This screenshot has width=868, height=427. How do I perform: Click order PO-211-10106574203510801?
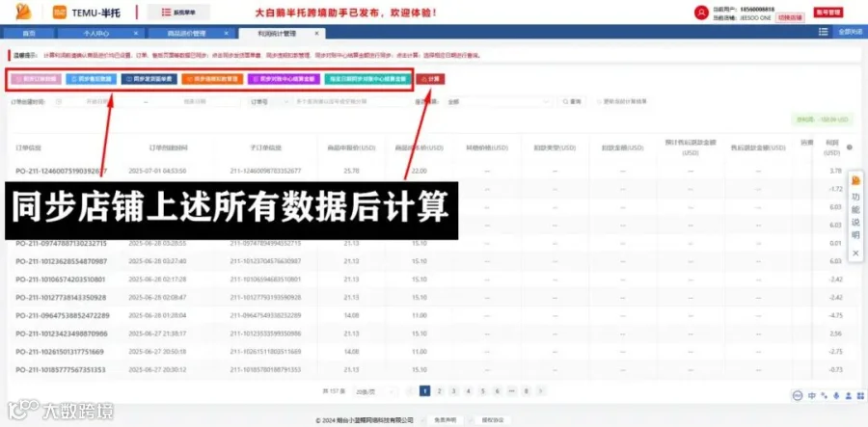(x=61, y=280)
